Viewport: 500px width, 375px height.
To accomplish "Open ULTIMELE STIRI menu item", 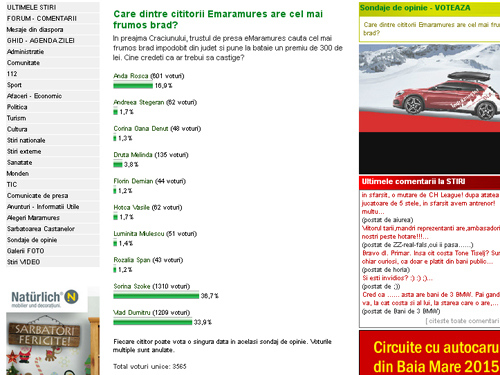I will 32,7.
